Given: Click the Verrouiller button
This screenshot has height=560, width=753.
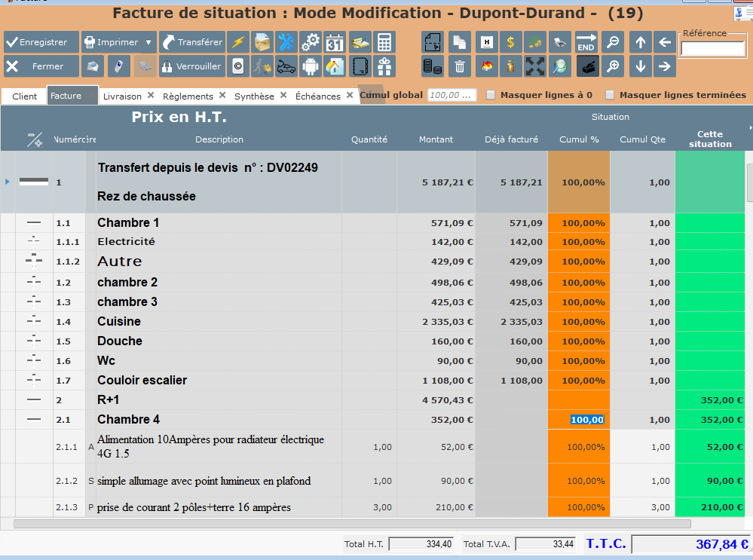Looking at the screenshot, I should click(191, 66).
